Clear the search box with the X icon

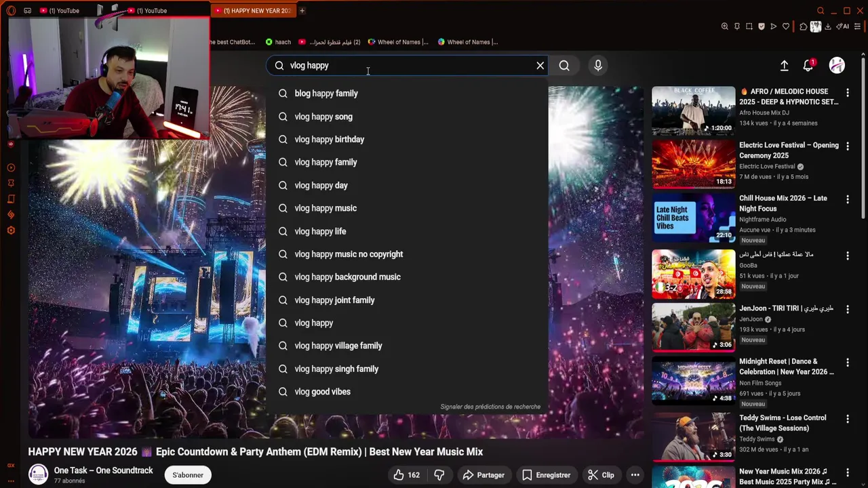[540, 66]
